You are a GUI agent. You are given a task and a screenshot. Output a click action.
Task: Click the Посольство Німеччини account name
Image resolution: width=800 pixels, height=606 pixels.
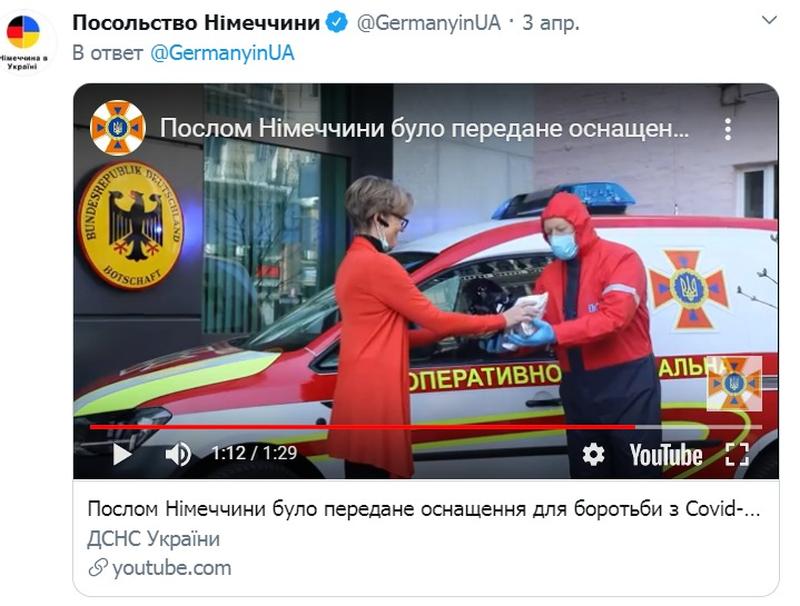(x=196, y=23)
